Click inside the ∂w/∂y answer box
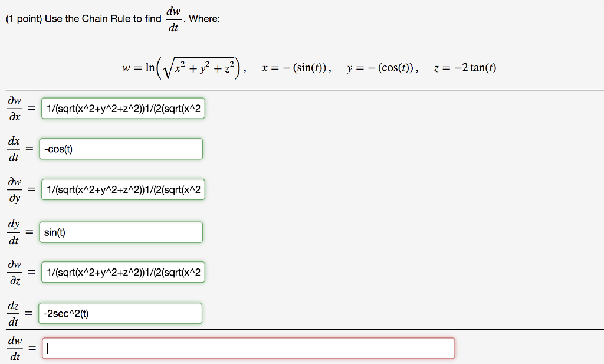This screenshot has height=364, width=604. pos(122,189)
